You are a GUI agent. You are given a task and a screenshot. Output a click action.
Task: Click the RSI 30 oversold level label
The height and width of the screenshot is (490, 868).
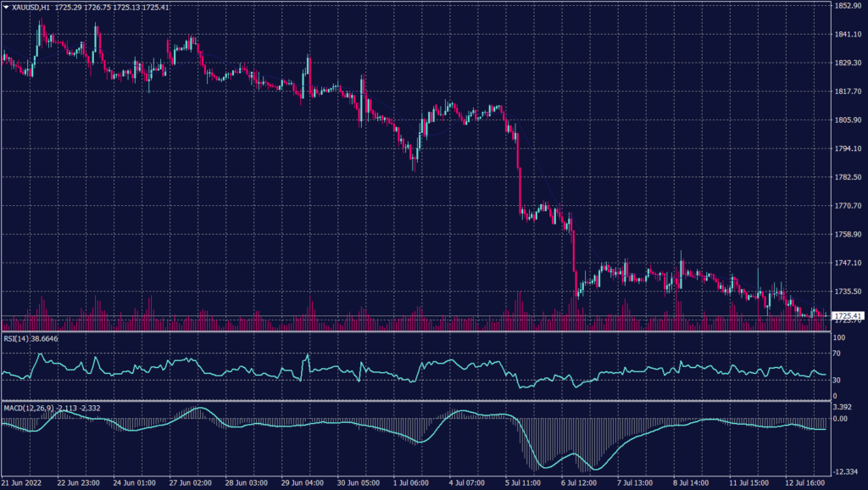point(837,379)
